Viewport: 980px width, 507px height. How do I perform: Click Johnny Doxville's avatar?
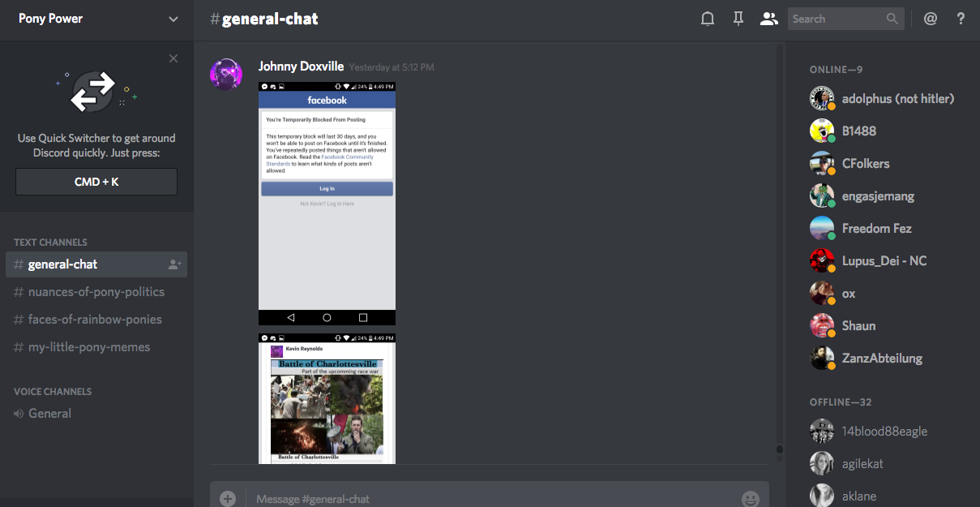(226, 75)
